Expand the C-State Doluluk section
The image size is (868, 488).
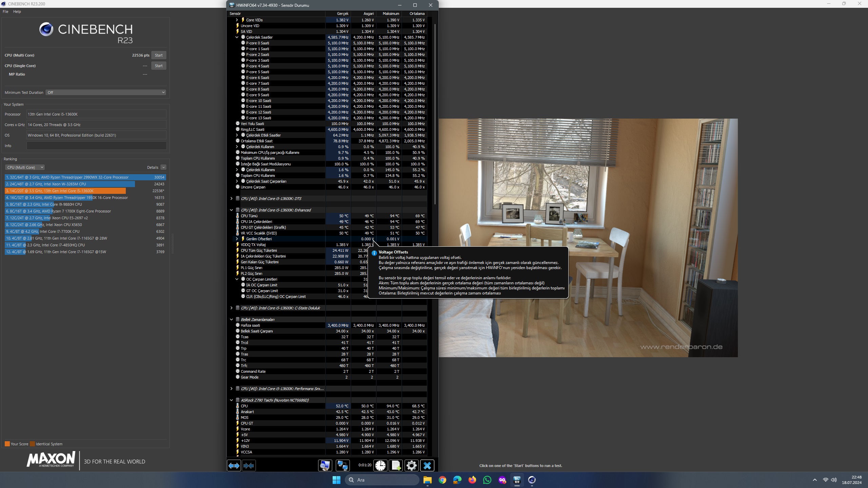click(231, 308)
